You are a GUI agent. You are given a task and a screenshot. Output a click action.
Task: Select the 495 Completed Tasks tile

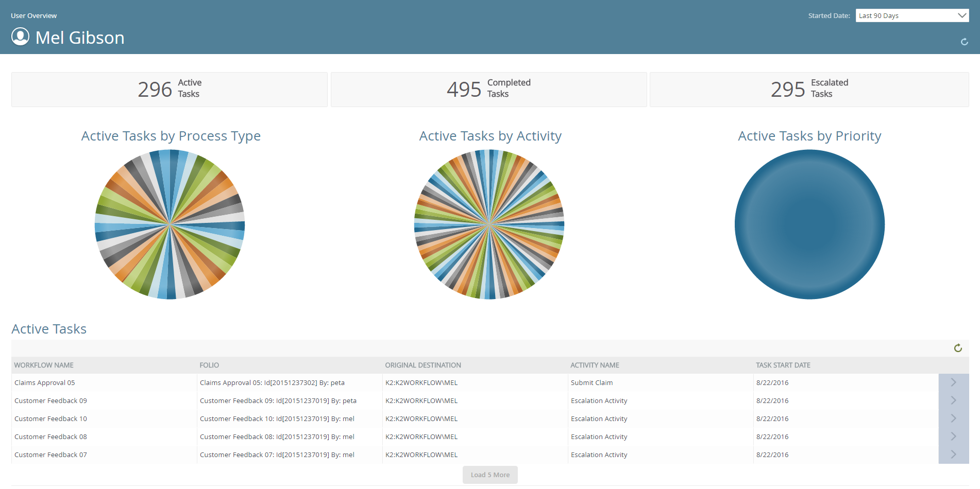(x=488, y=90)
